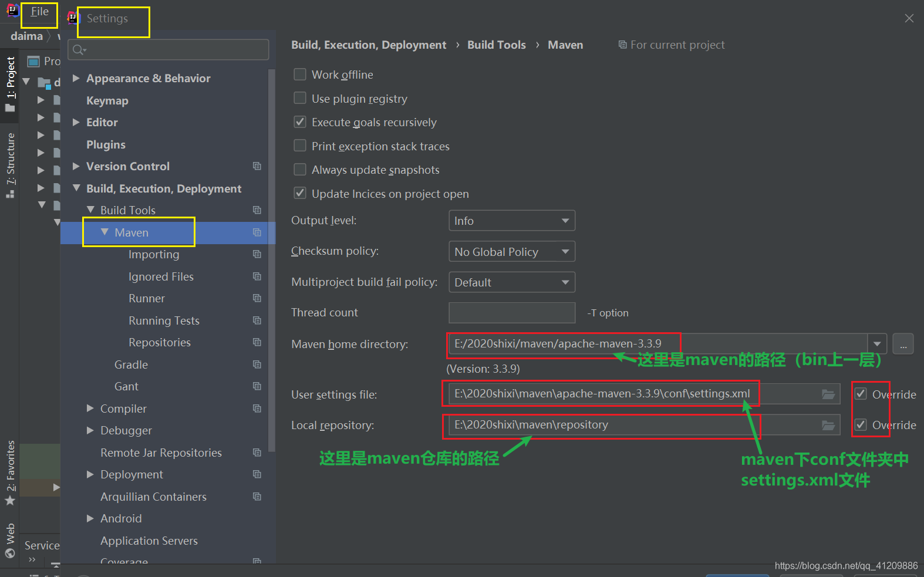The height and width of the screenshot is (577, 924).
Task: Select Application Servers settings
Action: coord(149,541)
